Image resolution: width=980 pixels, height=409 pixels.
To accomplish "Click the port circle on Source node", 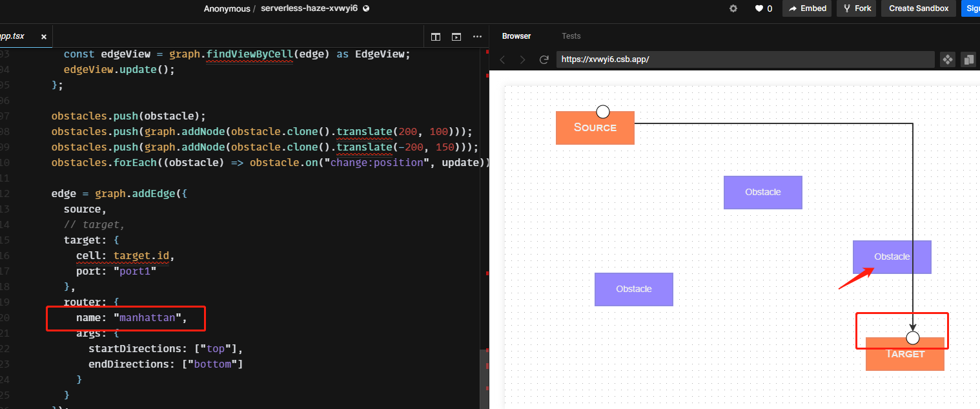I will tap(602, 111).
